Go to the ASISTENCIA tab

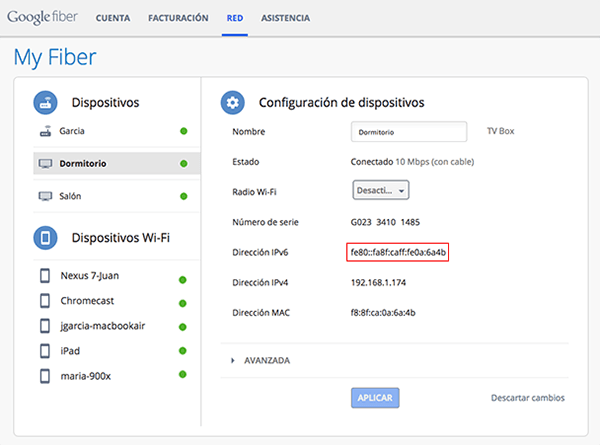pos(285,18)
